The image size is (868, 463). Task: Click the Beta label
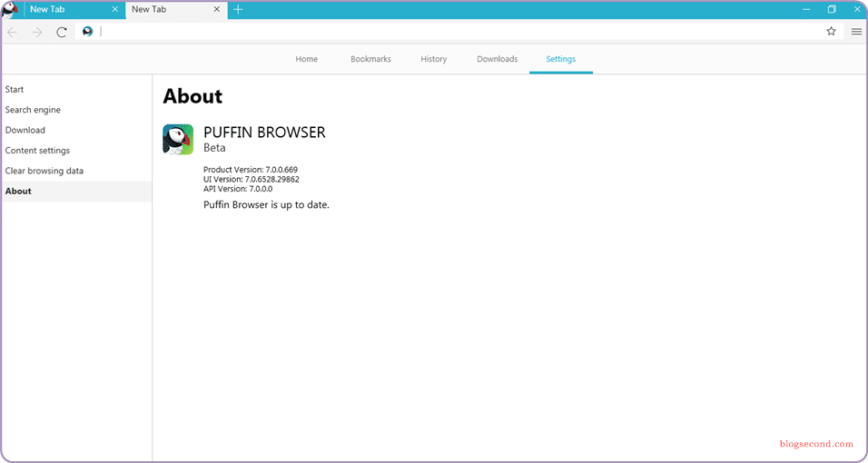click(214, 148)
